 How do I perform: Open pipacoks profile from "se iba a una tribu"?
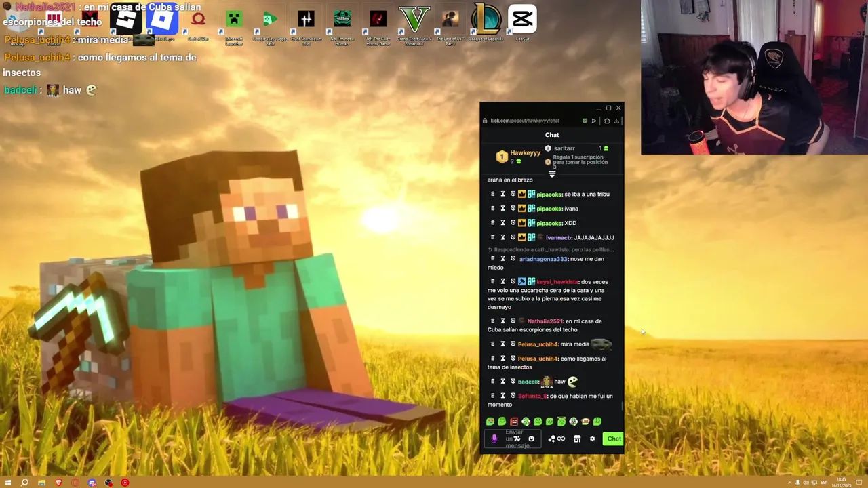pos(549,195)
